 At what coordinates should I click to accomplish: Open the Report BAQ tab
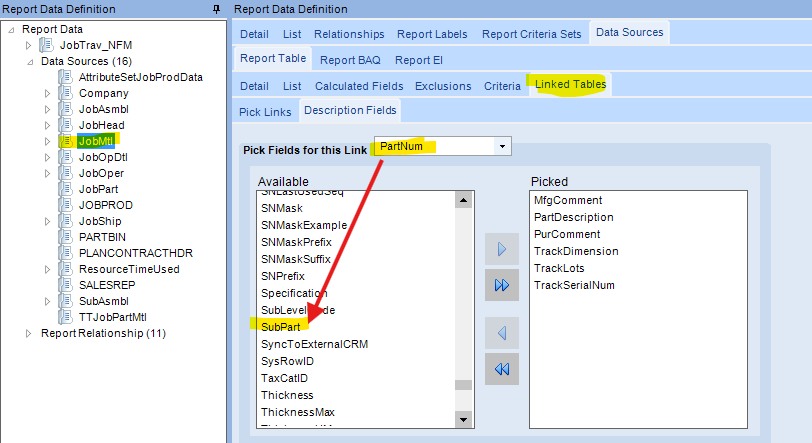[x=350, y=60]
